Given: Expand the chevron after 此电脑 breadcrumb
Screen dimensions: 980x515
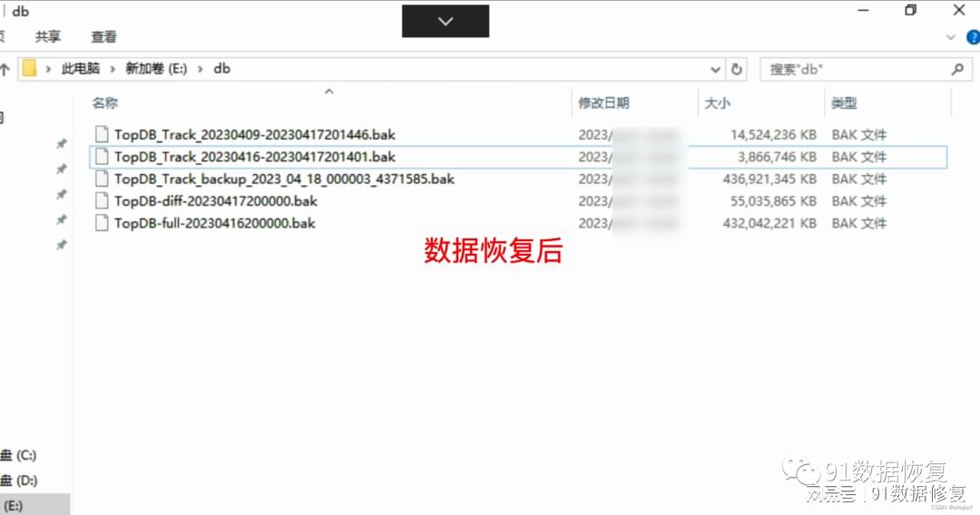Looking at the screenshot, I should [113, 69].
